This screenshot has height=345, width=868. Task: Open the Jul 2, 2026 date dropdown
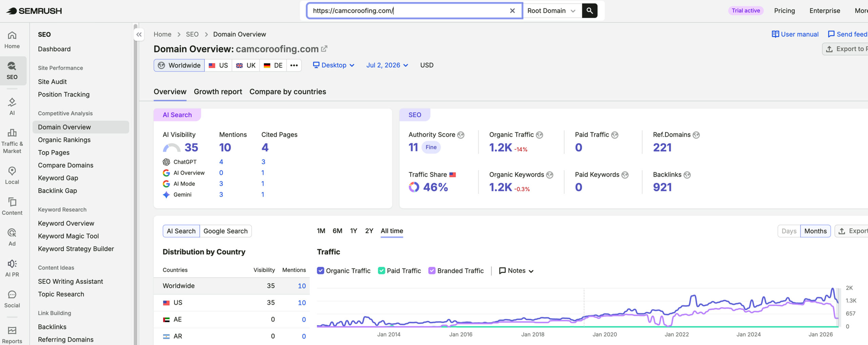click(387, 65)
